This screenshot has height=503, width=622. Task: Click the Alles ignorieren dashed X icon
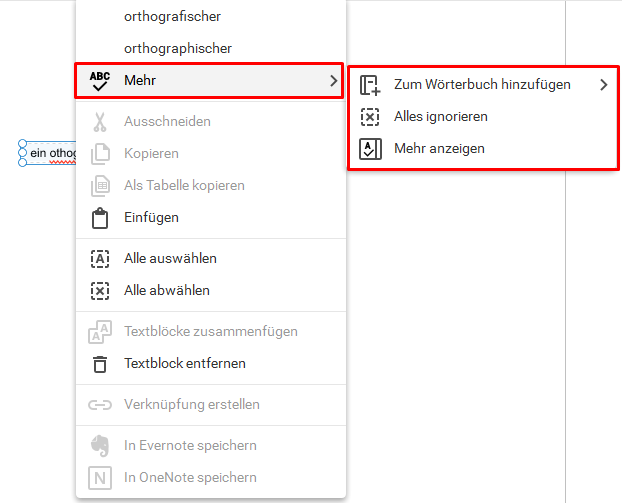370,117
